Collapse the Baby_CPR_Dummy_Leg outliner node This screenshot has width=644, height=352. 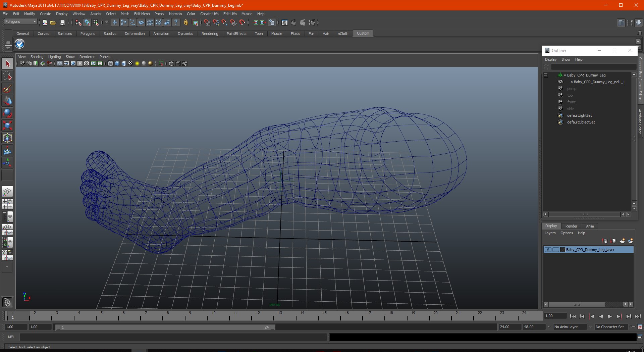tap(545, 75)
